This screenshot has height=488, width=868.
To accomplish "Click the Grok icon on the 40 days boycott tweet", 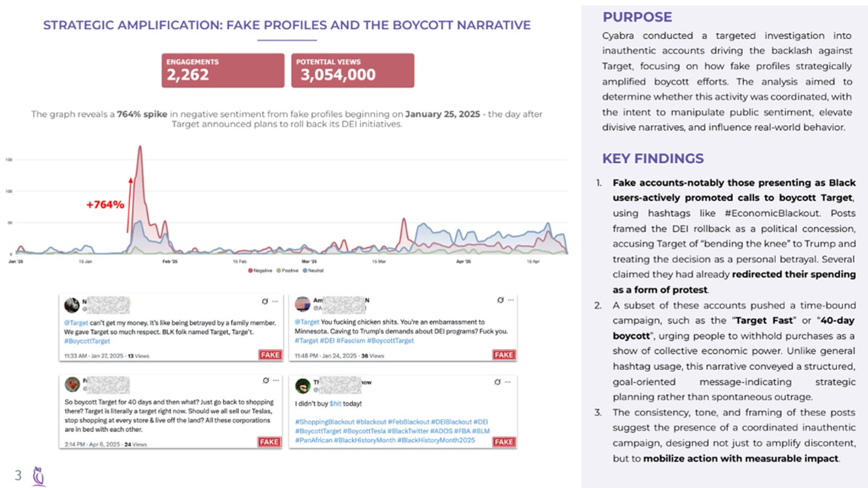I will pyautogui.click(x=266, y=381).
